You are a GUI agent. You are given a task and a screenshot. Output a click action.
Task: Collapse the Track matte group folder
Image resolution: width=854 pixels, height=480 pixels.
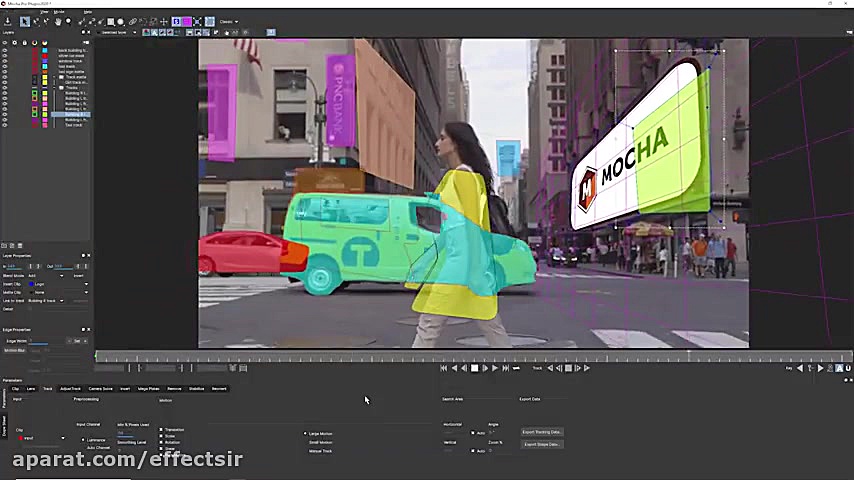pos(56,77)
